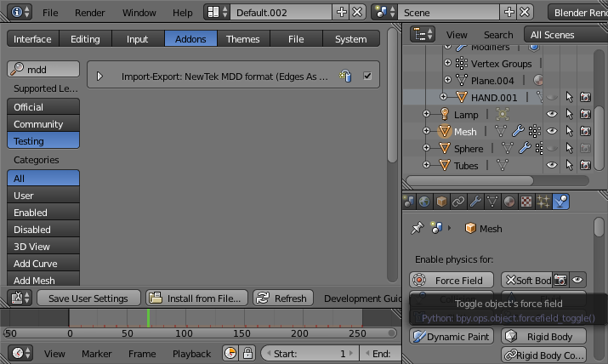The image size is (608, 364).
Task: Toggle the timeline preview range clock icon
Action: pyautogui.click(x=230, y=353)
